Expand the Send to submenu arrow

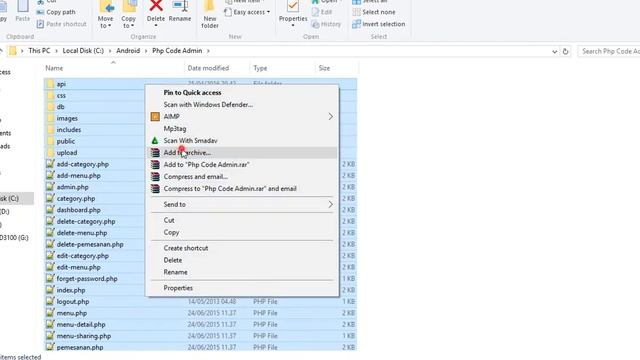click(330, 204)
